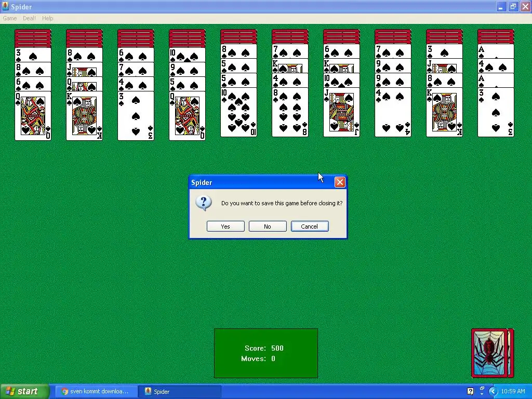Select bottom 3 of spades in third column
The image size is (532, 399).
pyautogui.click(x=136, y=116)
